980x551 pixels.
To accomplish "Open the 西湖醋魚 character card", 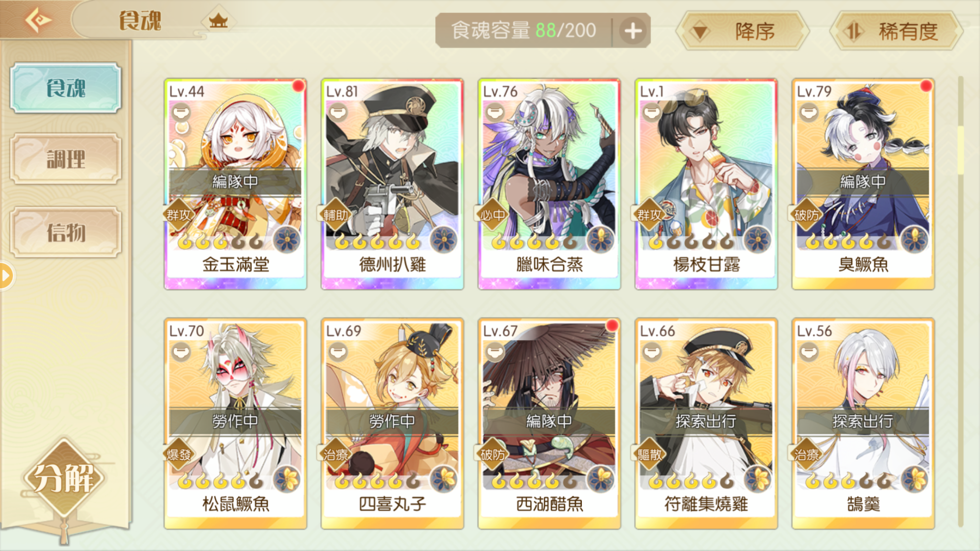I will 549,423.
